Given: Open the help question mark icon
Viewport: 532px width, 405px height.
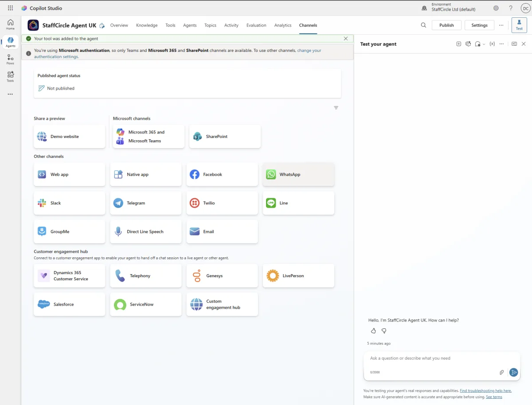Looking at the screenshot, I should point(511,8).
